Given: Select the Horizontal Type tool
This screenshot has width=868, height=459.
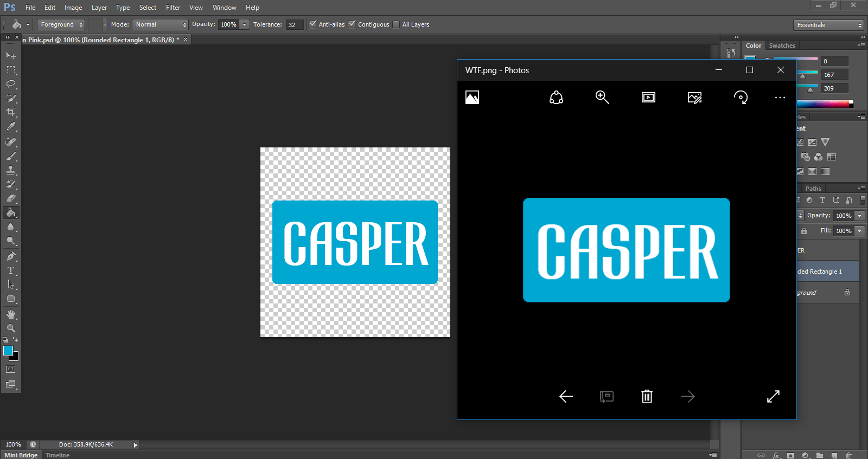Looking at the screenshot, I should coord(11,270).
